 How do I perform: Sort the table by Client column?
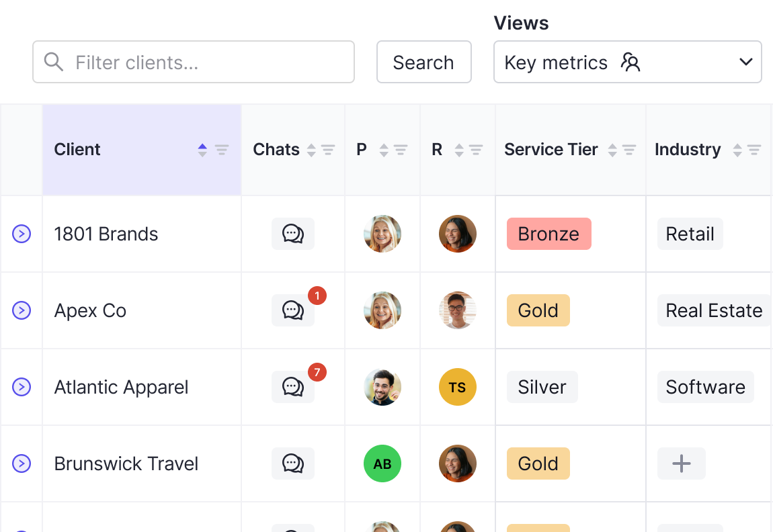[202, 150]
